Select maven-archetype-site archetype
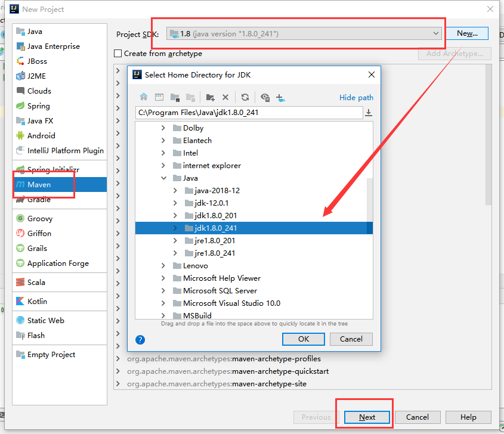The image size is (504, 434). tap(217, 384)
